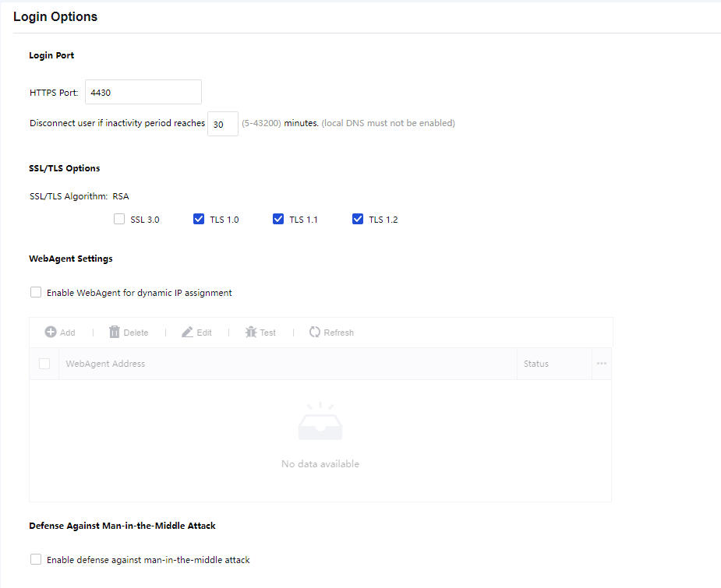Uncheck the TLS 1.0 checkbox
Image resolution: width=721 pixels, height=588 pixels.
(x=199, y=220)
